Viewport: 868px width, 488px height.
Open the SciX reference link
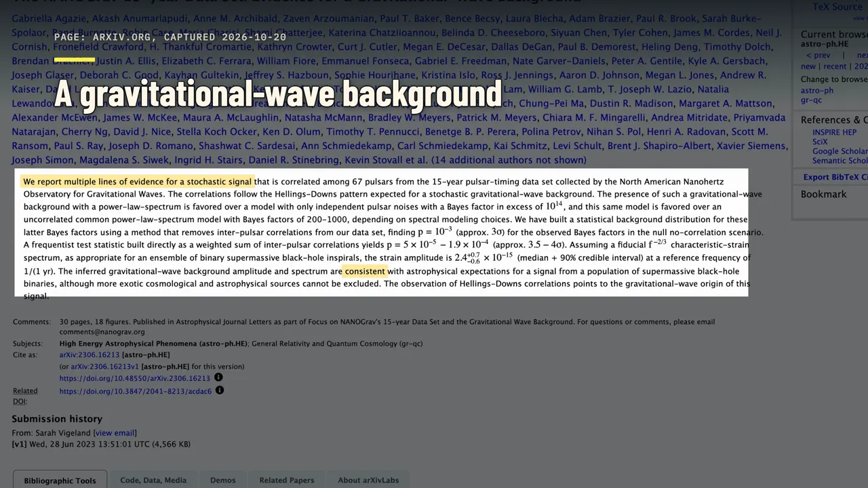820,142
